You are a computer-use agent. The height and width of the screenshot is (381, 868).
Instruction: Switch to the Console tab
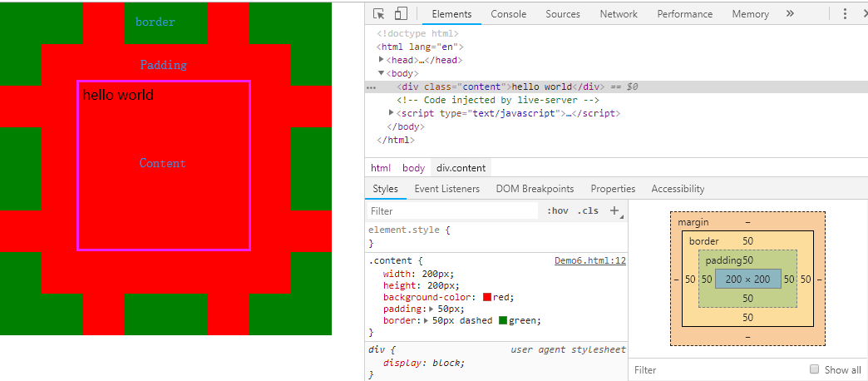tap(509, 14)
